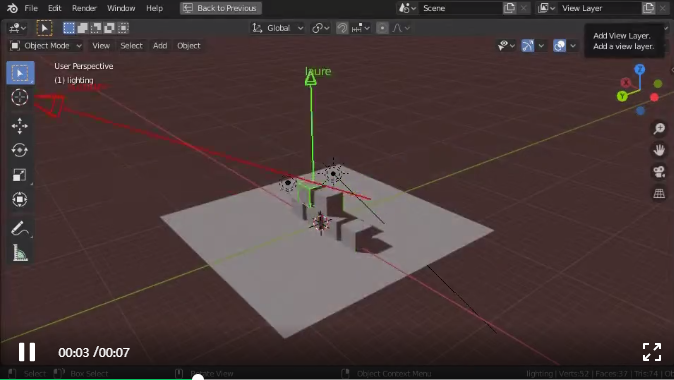Viewport: 674px width, 380px height.
Task: Open the Object Mode dropdown
Action: pos(46,46)
